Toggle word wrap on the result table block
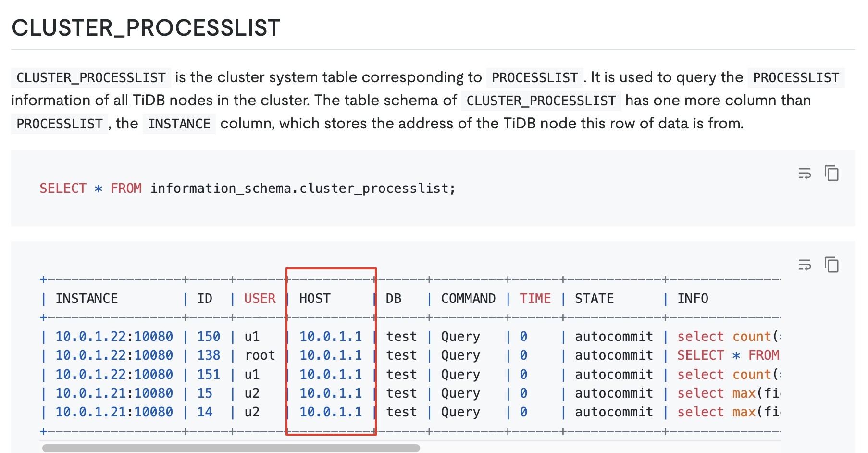This screenshot has width=868, height=453. click(x=805, y=264)
